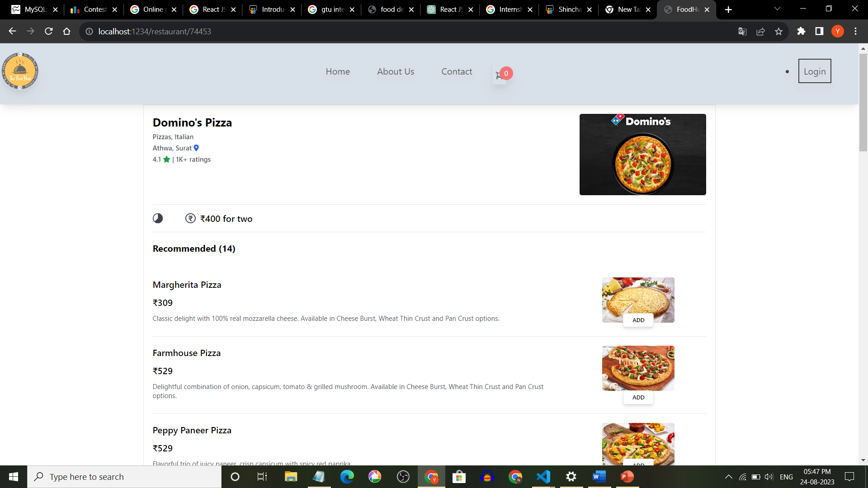Click the Google Translate icon in address bar

coord(742,31)
